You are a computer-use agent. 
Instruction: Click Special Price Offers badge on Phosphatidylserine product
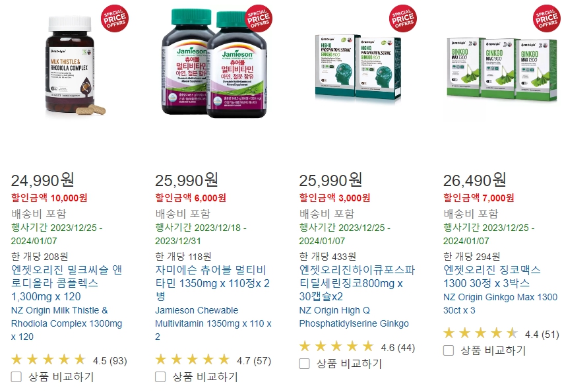point(403,18)
